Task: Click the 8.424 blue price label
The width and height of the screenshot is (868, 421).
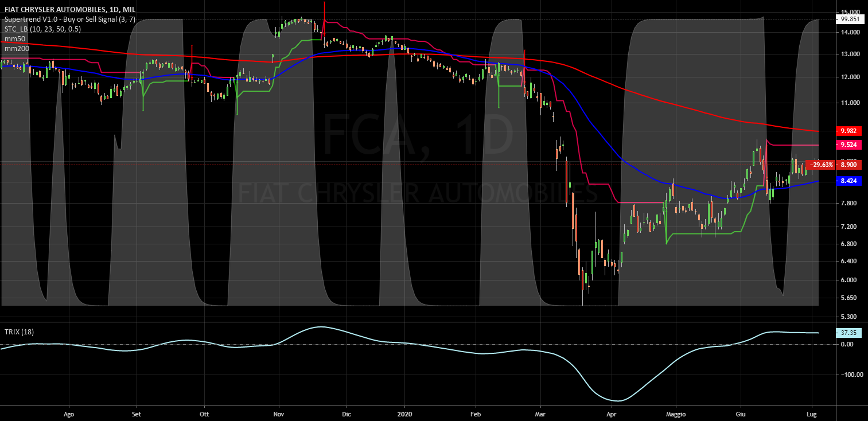Action: click(x=850, y=181)
